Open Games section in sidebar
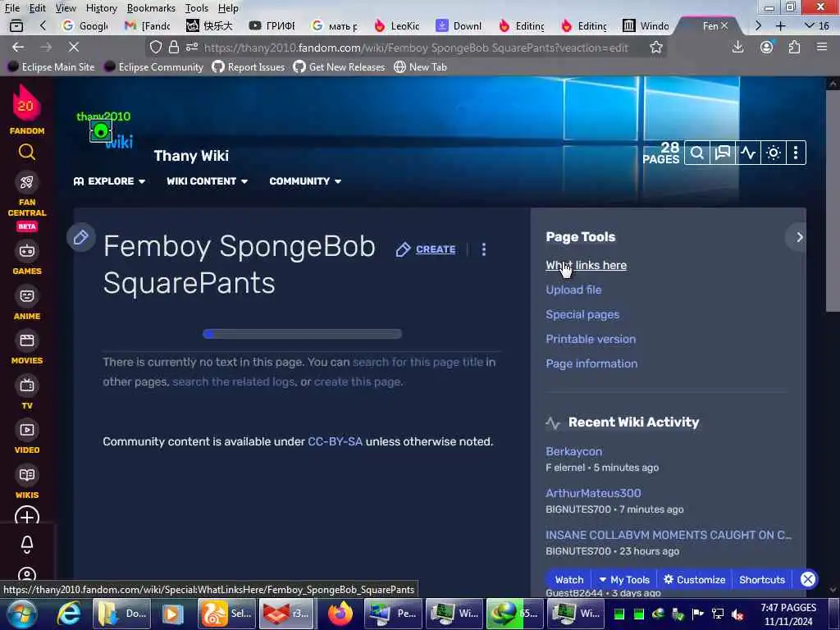The width and height of the screenshot is (840, 630). point(27,258)
